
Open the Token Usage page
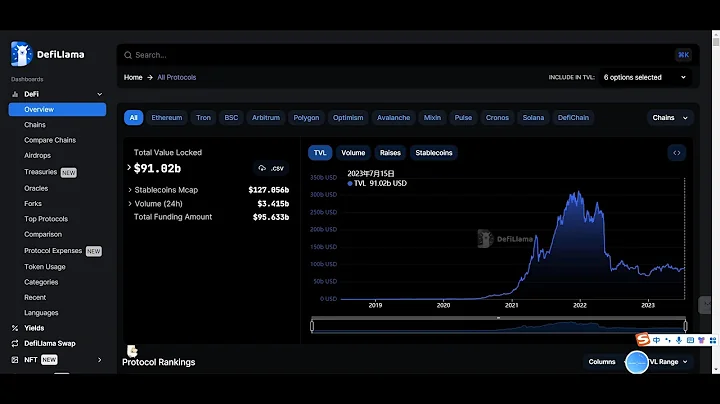pyautogui.click(x=45, y=267)
